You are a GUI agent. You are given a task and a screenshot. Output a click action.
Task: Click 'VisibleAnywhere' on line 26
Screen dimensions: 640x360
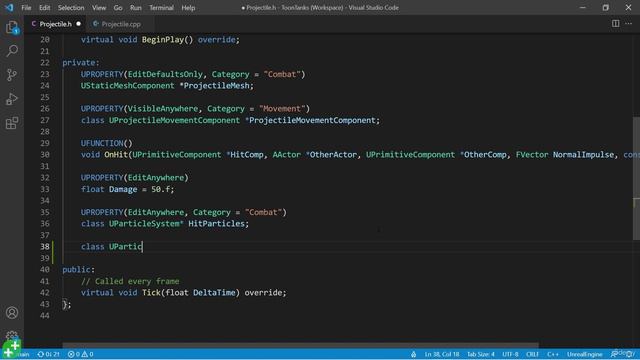pos(162,109)
